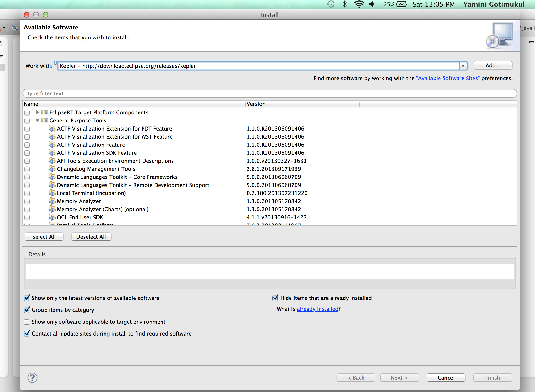Click the ChangeLog Management Tools feature icon

click(52, 169)
